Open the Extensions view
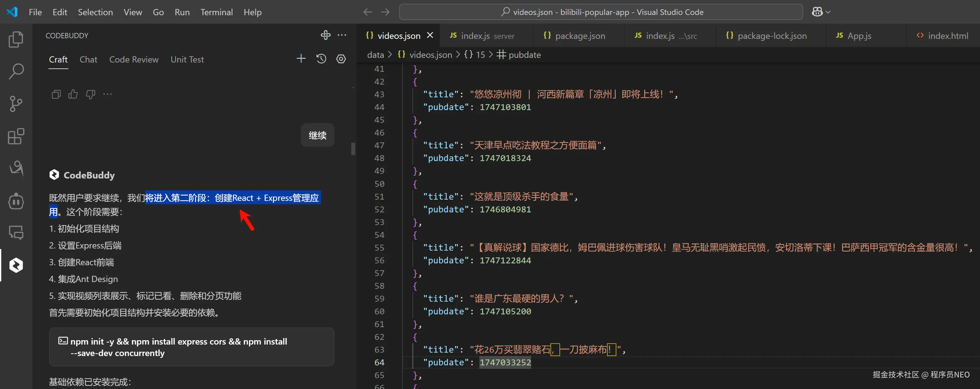 16,136
